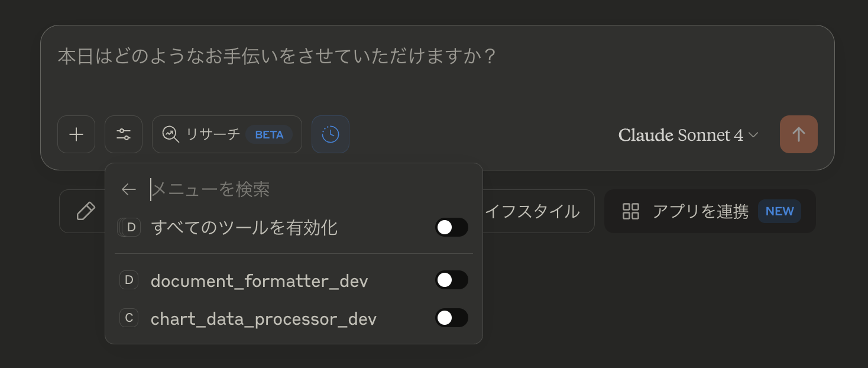Turn on document_formatter_dev
Viewport: 868px width, 368px height.
pyautogui.click(x=452, y=280)
